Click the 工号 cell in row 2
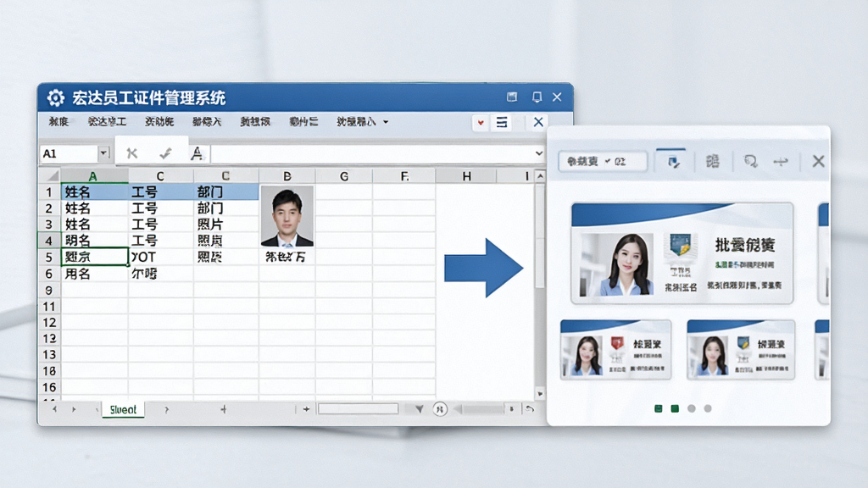This screenshot has width=868, height=488. [160, 208]
